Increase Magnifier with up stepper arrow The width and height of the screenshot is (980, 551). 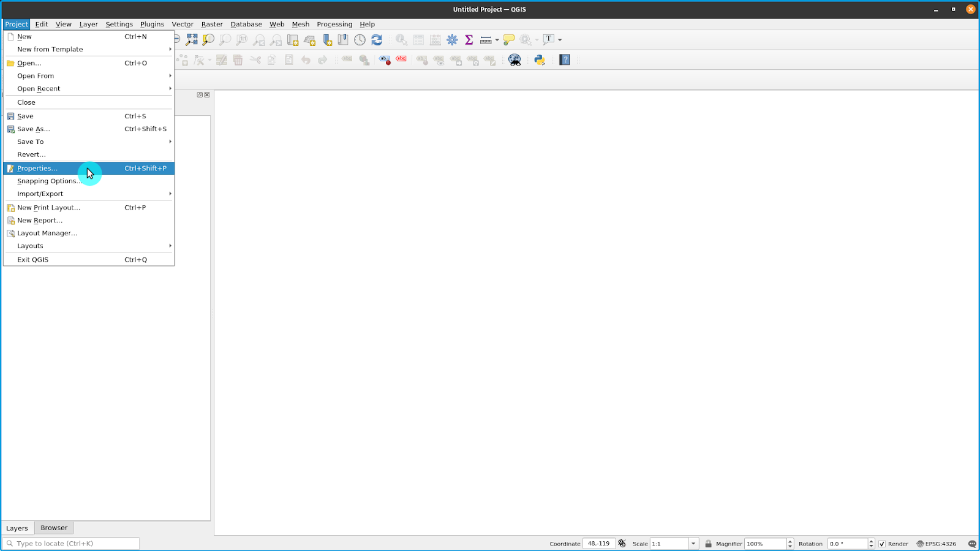click(790, 541)
